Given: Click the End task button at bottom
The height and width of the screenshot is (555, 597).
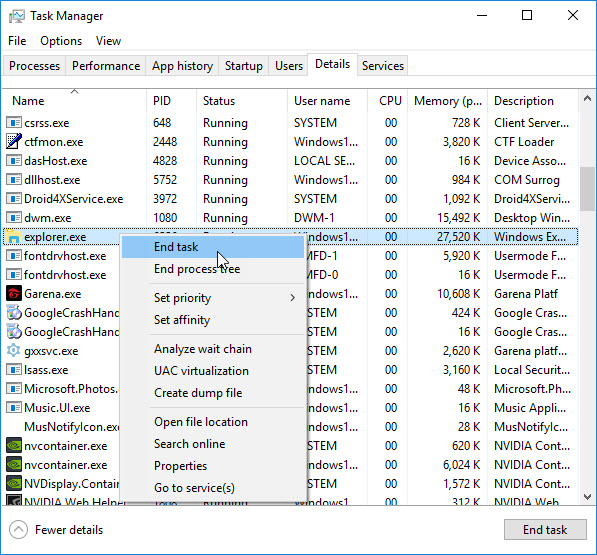Looking at the screenshot, I should 545,529.
